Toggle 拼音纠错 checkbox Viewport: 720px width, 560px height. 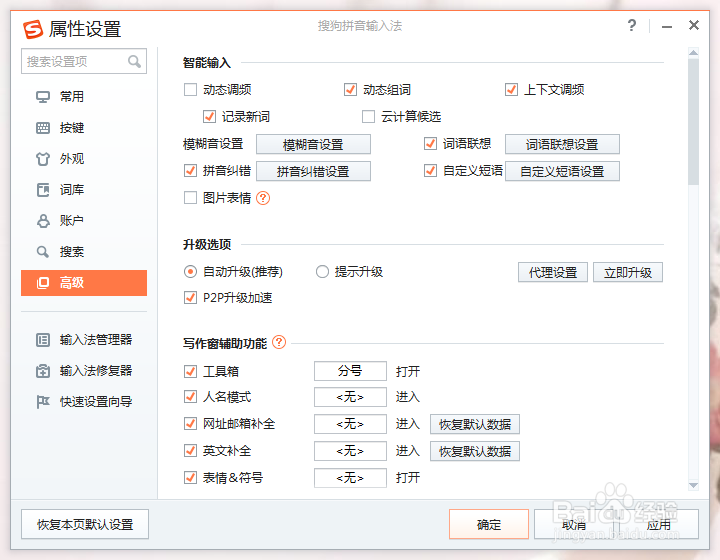190,171
